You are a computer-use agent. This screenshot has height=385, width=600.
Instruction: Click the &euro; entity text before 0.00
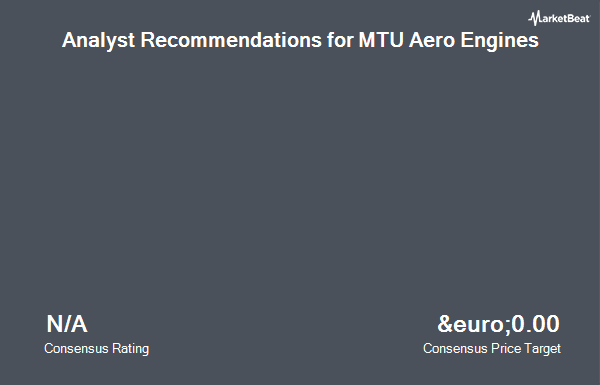(x=473, y=324)
